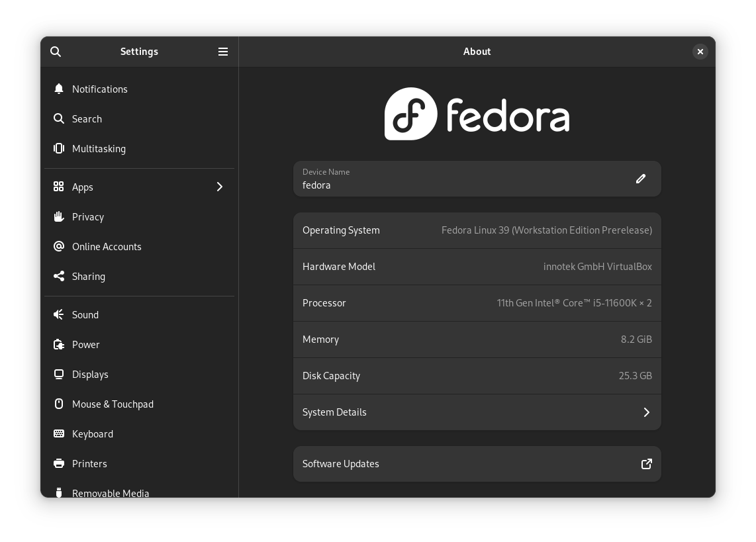This screenshot has height=542, width=756.
Task: Select the Sound speaker icon
Action: point(58,314)
